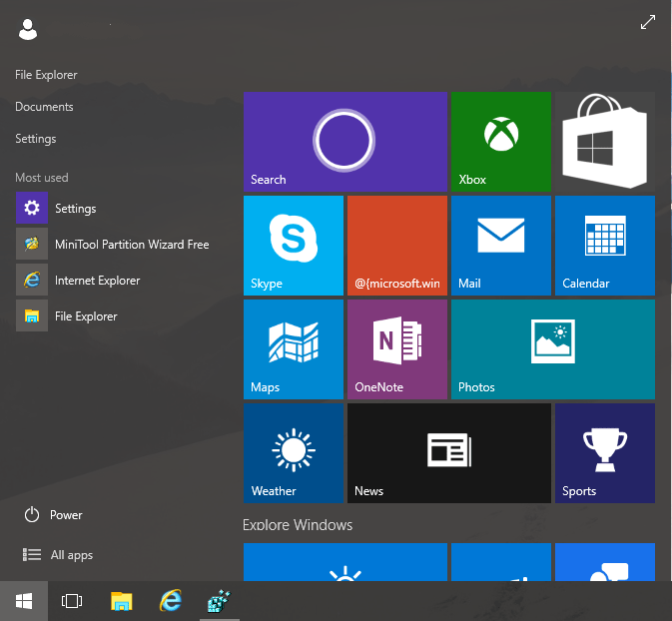Open Task View on the taskbar
The width and height of the screenshot is (672, 621).
(72, 601)
